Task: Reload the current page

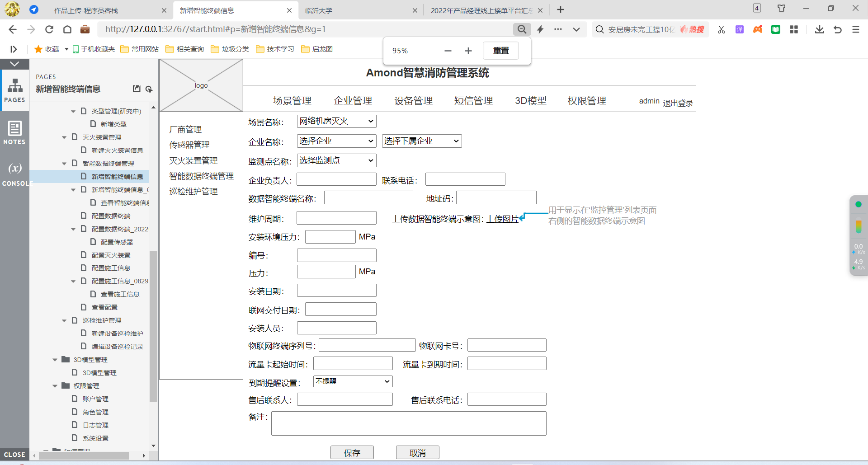Action: [x=49, y=29]
